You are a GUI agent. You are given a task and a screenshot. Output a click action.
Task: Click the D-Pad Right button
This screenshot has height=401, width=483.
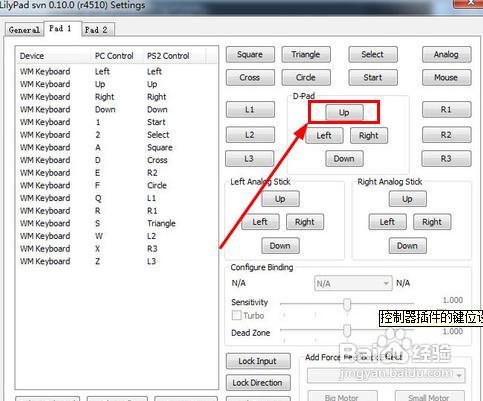tap(369, 135)
